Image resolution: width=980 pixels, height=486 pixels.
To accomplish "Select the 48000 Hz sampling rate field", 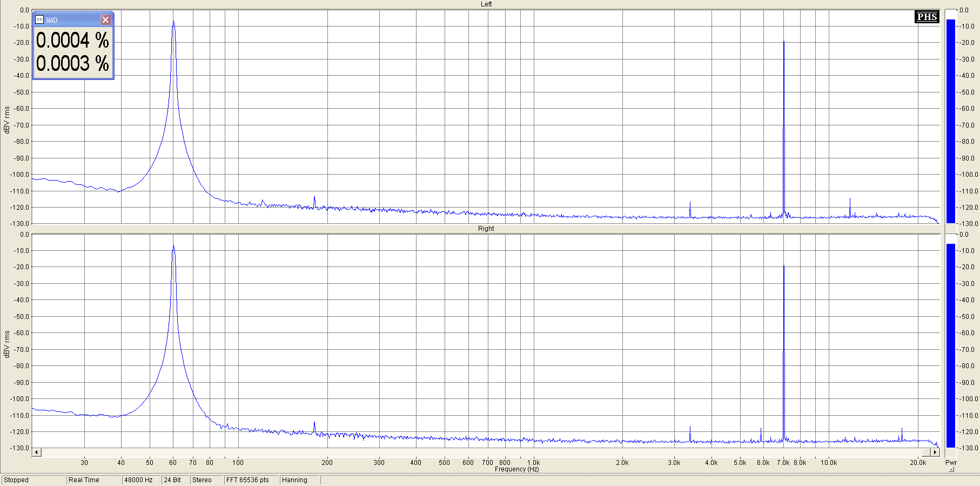I will click(x=140, y=480).
